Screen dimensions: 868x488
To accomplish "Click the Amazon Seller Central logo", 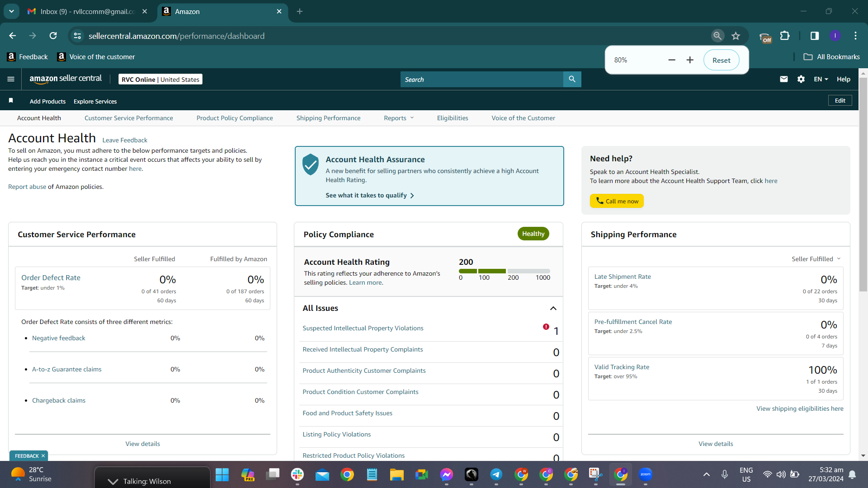I will (x=66, y=79).
